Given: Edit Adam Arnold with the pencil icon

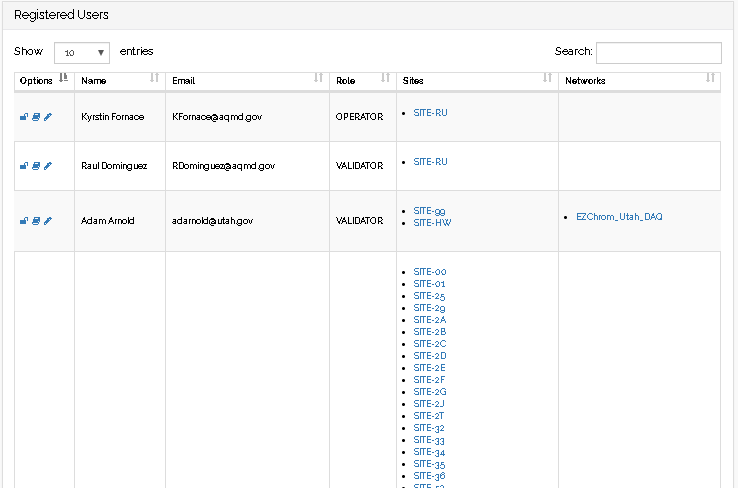Looking at the screenshot, I should click(47, 221).
